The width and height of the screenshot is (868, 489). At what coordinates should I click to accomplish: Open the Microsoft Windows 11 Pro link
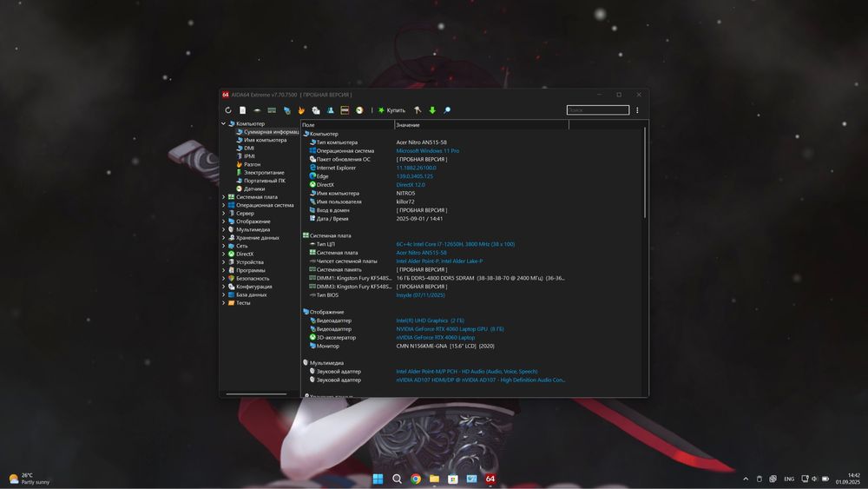pos(427,150)
